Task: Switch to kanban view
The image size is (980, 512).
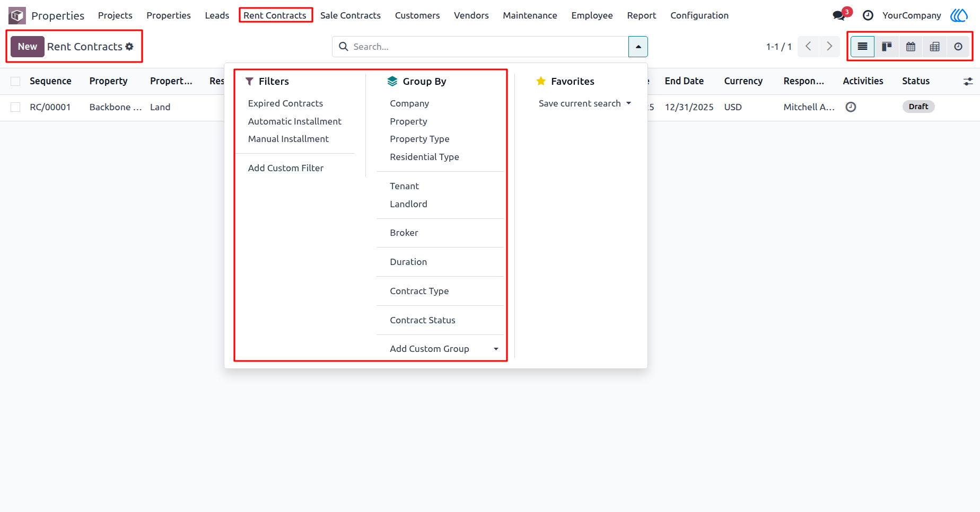Action: click(x=887, y=47)
